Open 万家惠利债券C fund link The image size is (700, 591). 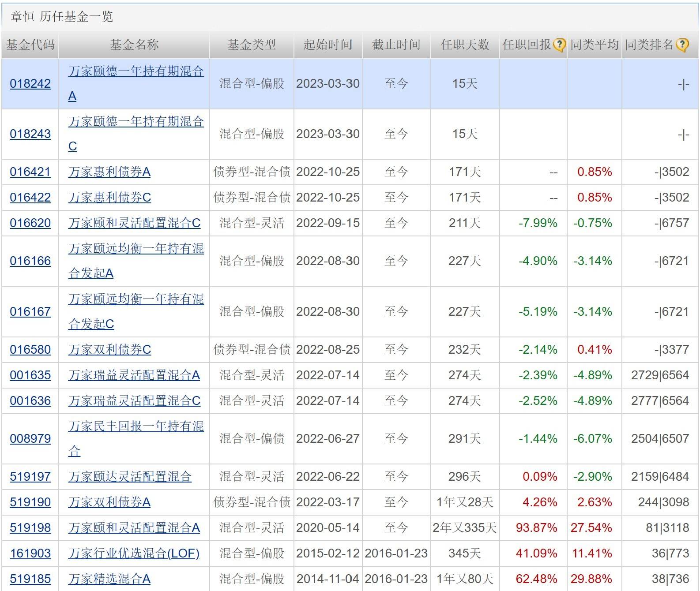point(109,198)
